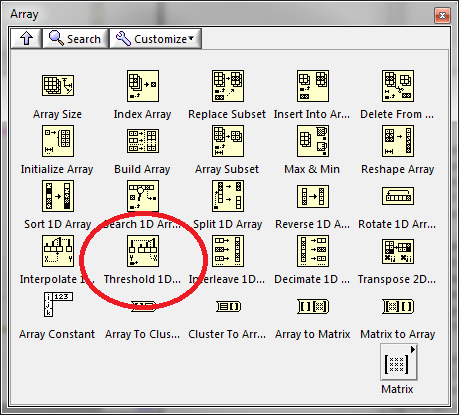Choose the Decimate 1D Array function
Viewport: 459px width, 415px height.
(313, 251)
